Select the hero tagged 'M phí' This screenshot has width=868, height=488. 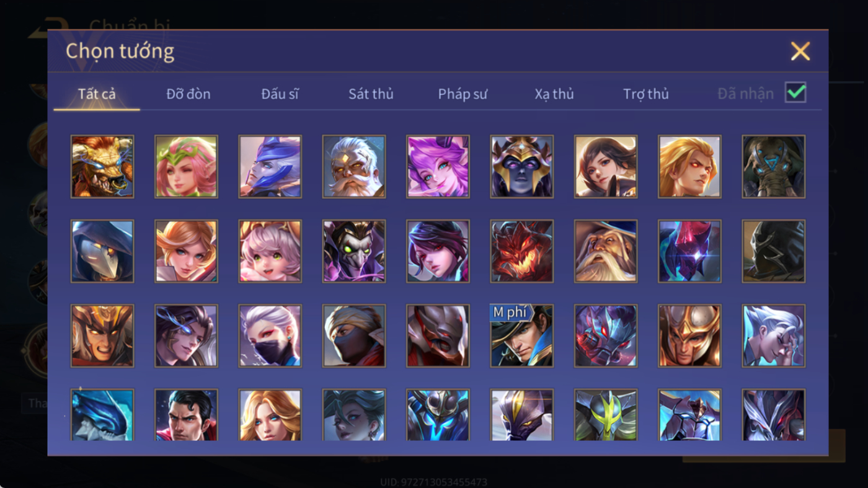coord(522,336)
